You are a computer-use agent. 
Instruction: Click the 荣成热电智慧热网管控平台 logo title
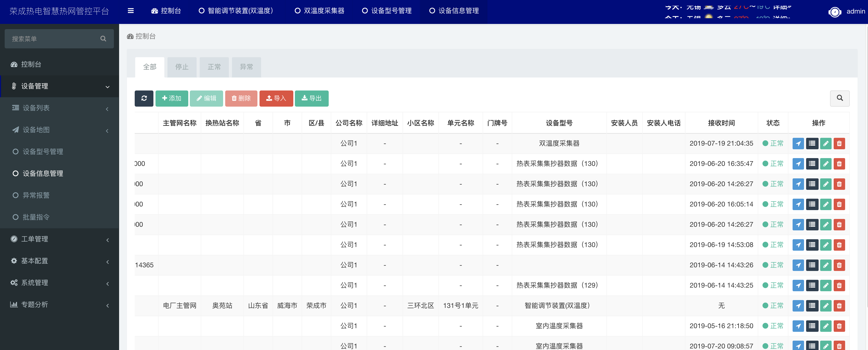(59, 11)
